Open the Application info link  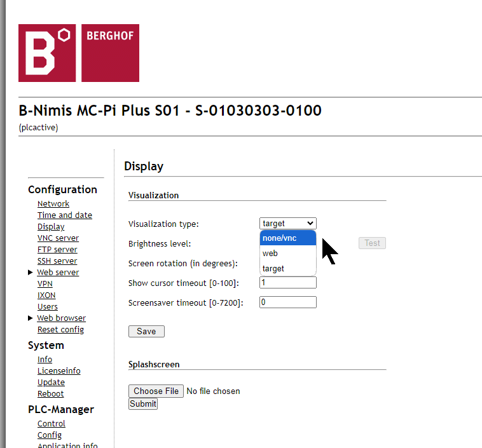tap(67, 445)
